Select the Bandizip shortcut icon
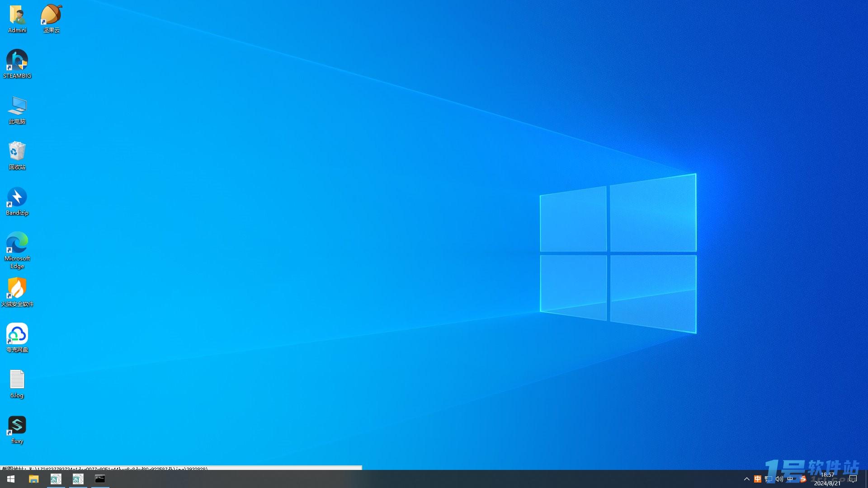 pyautogui.click(x=17, y=201)
